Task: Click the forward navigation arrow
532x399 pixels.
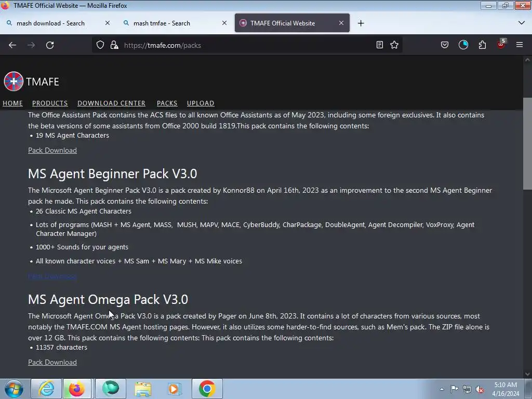Action: [x=31, y=45]
